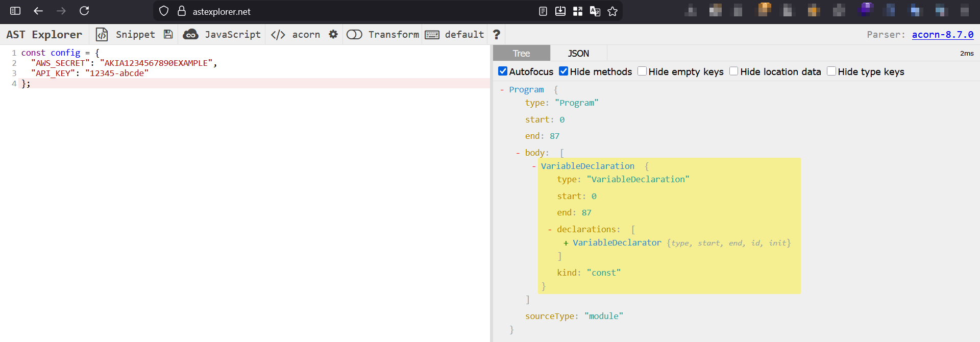Collapse the declarations array
Screen dimensions: 980x342
(x=550, y=230)
